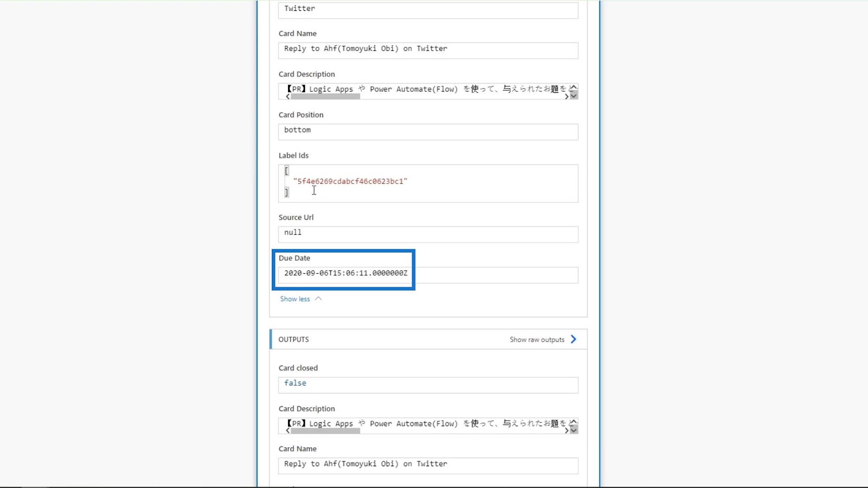868x488 pixels.
Task: Click horizontal scrollbar thumb in input Card Description
Action: (x=325, y=97)
